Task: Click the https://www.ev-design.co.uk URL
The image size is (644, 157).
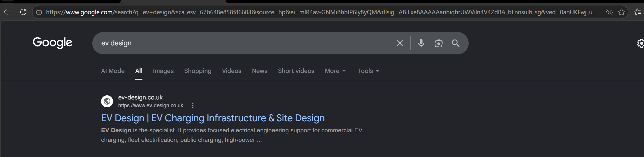Action: (x=151, y=106)
